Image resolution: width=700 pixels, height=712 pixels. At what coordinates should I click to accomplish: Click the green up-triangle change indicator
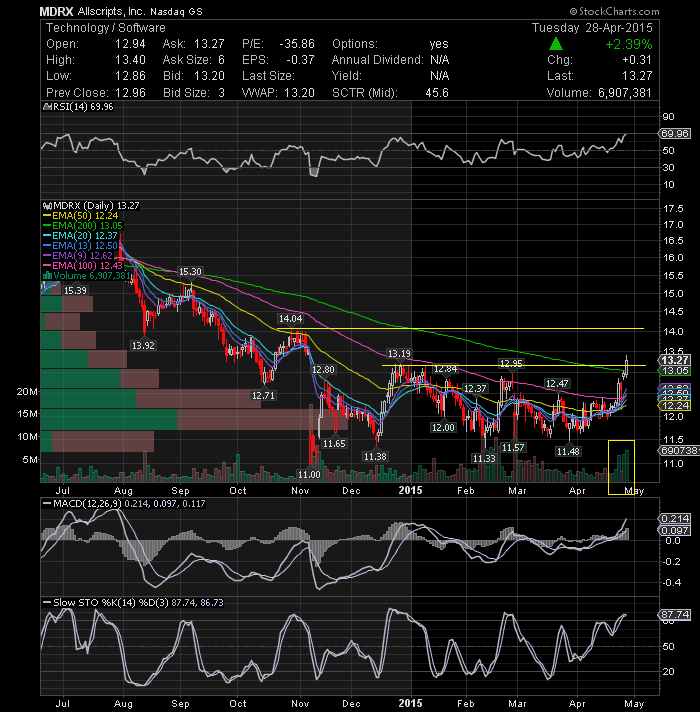tap(556, 44)
